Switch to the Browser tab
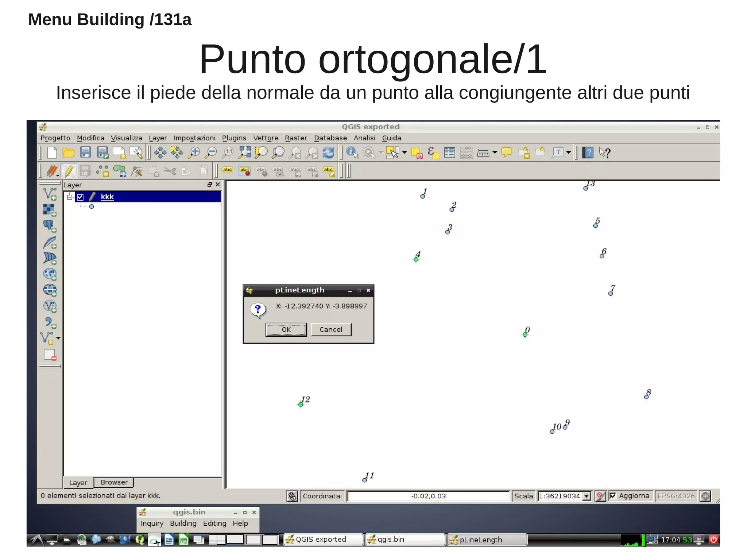This screenshot has width=747, height=560. (x=114, y=482)
